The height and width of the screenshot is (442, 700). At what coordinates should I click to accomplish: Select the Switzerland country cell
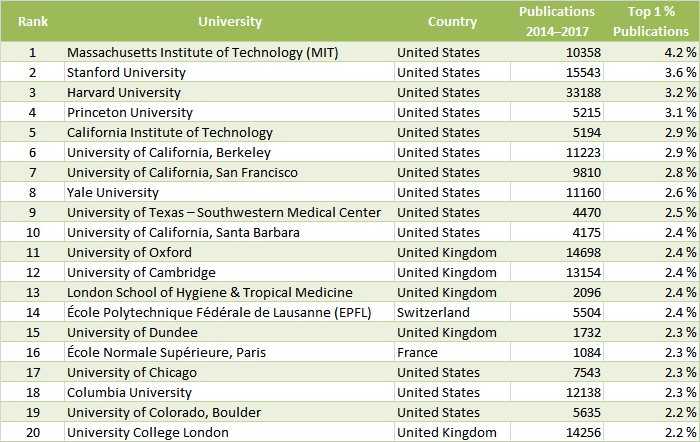452,313
